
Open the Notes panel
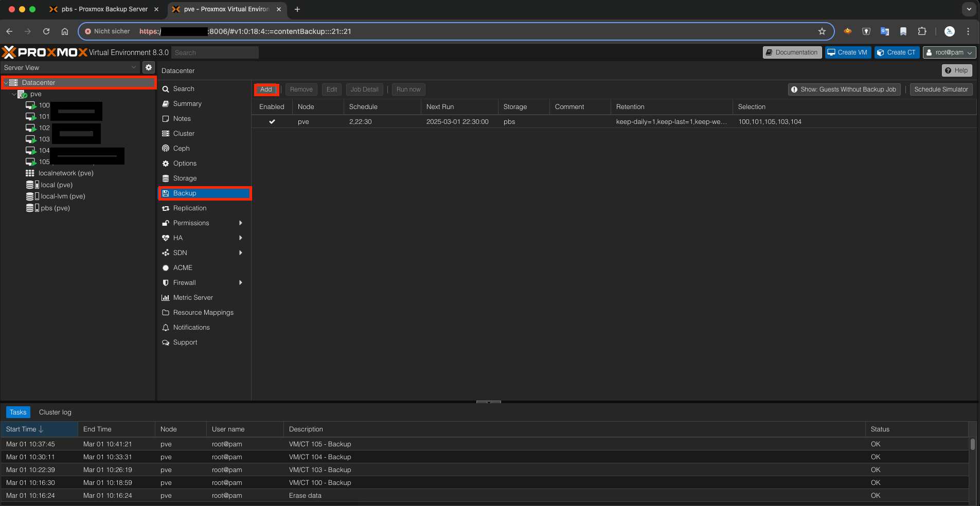click(x=182, y=118)
